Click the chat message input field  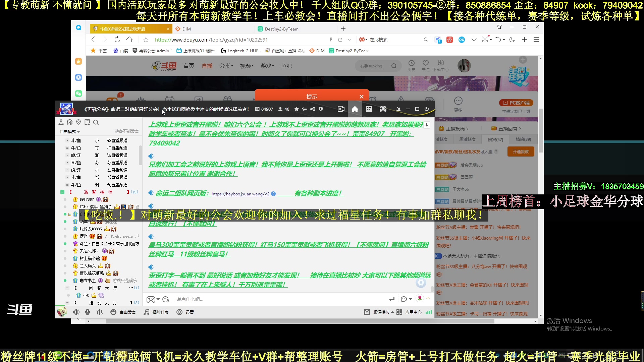click(x=278, y=299)
